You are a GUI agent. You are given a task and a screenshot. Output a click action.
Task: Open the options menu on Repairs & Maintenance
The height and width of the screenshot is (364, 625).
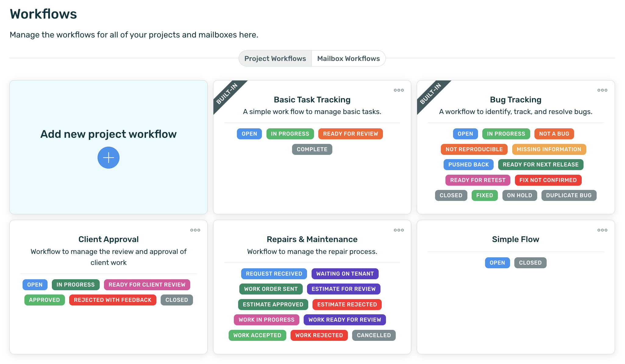(398, 230)
